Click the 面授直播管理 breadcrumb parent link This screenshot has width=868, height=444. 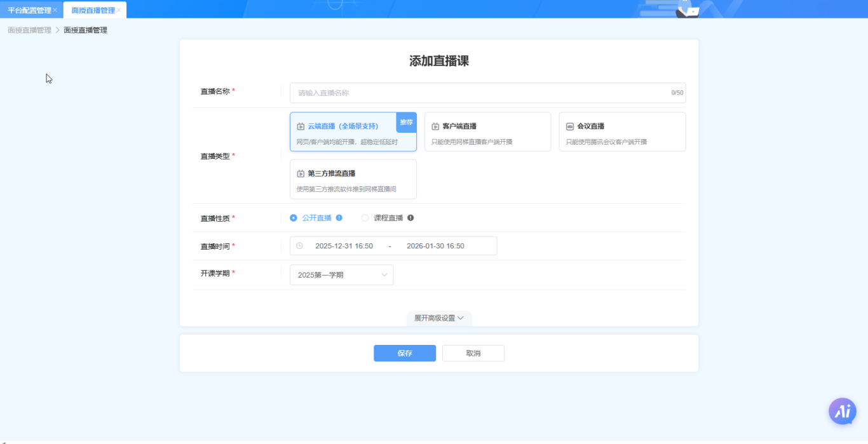pyautogui.click(x=29, y=30)
